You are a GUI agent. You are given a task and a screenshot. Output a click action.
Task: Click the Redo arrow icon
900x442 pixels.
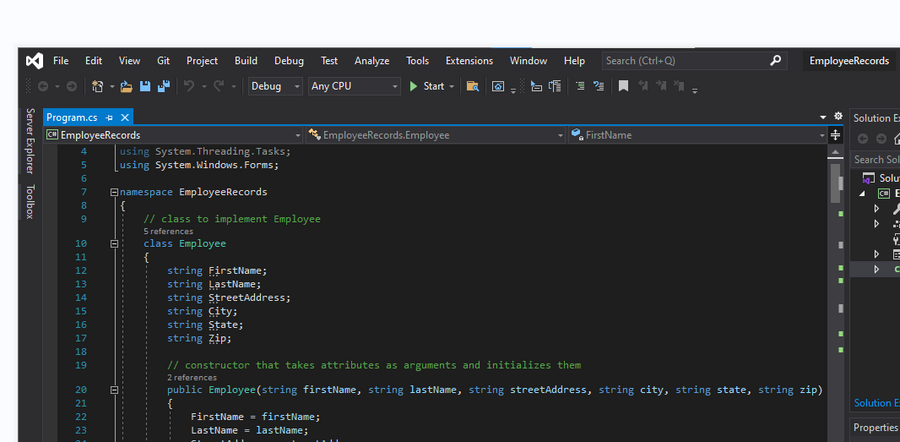(219, 86)
